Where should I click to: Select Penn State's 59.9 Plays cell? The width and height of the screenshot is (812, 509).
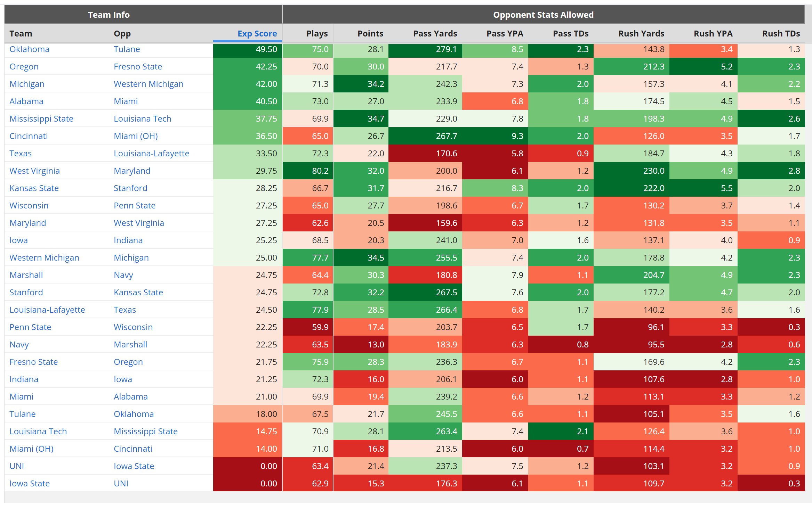(x=308, y=327)
